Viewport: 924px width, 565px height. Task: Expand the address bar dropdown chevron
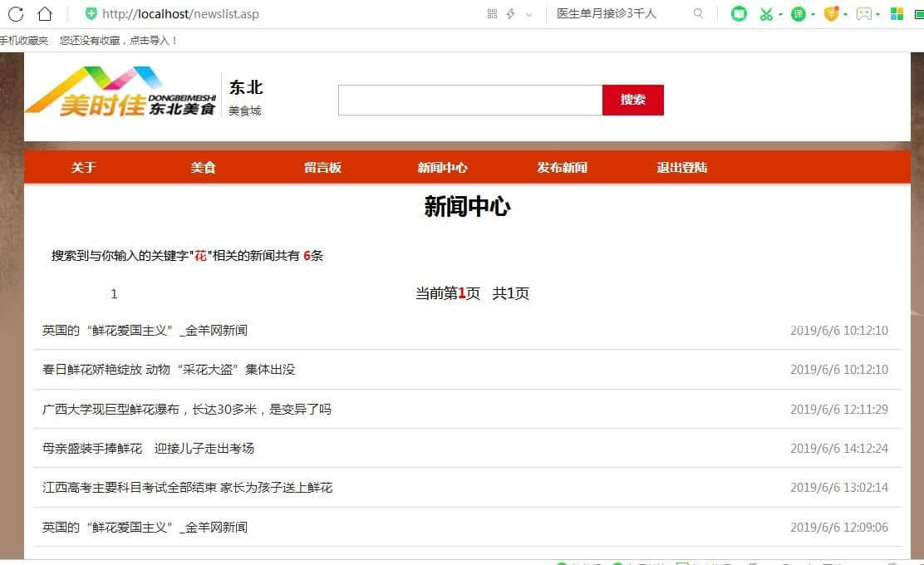coord(528,14)
